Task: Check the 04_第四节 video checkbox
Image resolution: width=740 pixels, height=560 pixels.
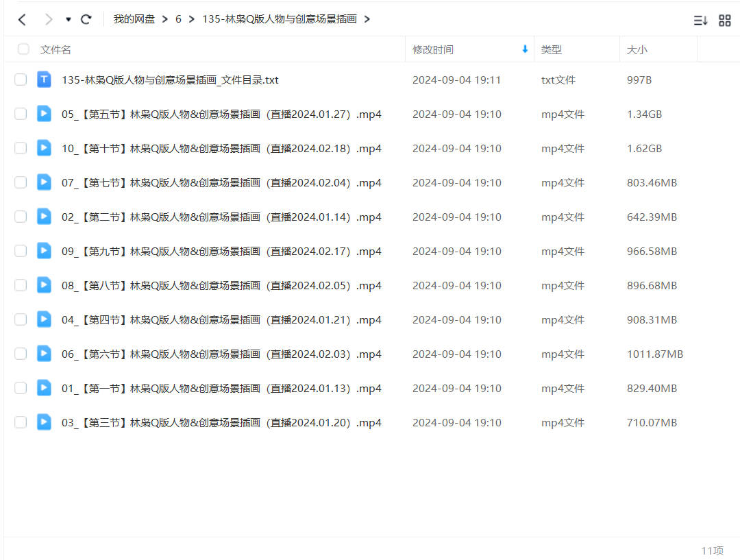Action: pos(21,319)
